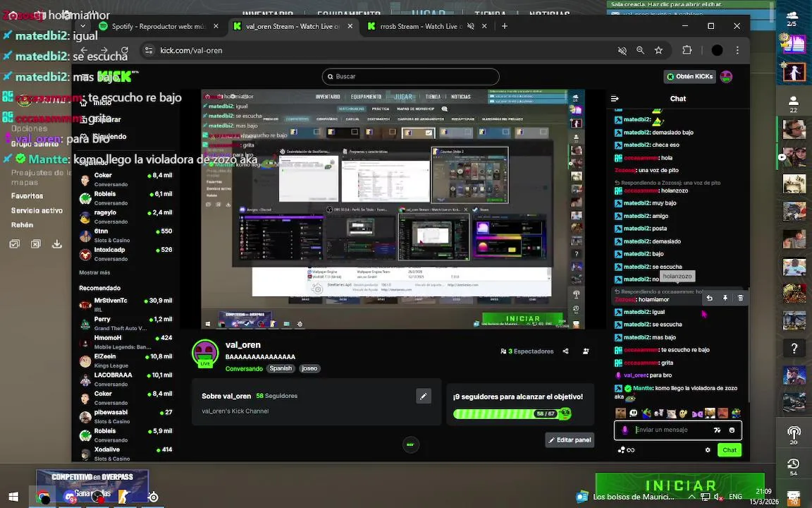Select the val_oren Stream browser tab
The image size is (812, 508).
point(293,26)
